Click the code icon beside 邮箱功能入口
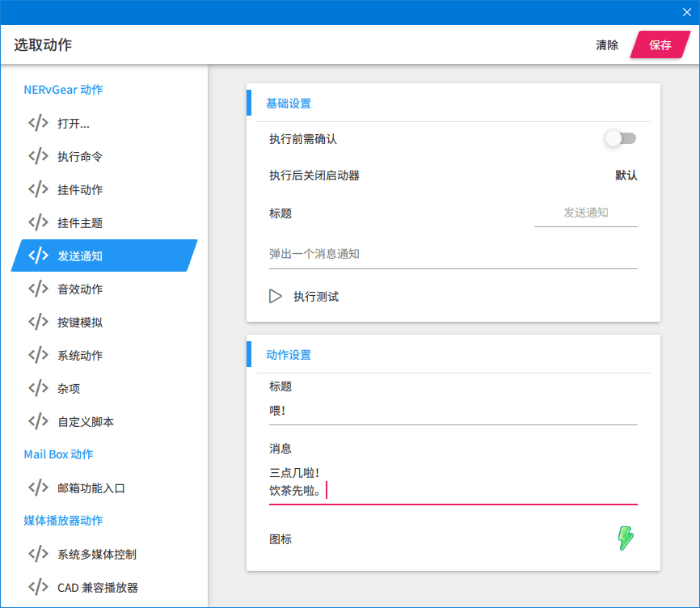Viewport: 700px width, 608px height. 38,488
